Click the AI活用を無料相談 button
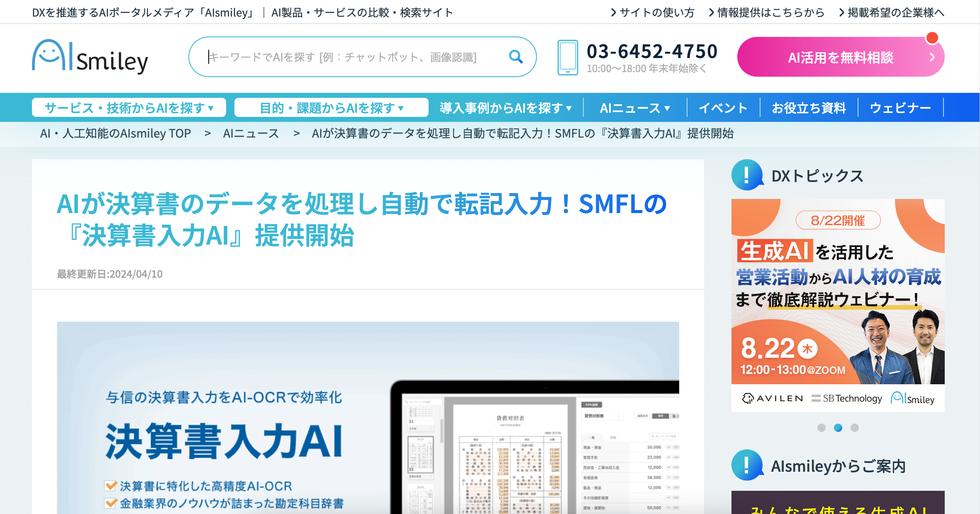Image resolution: width=980 pixels, height=514 pixels. coord(841,57)
